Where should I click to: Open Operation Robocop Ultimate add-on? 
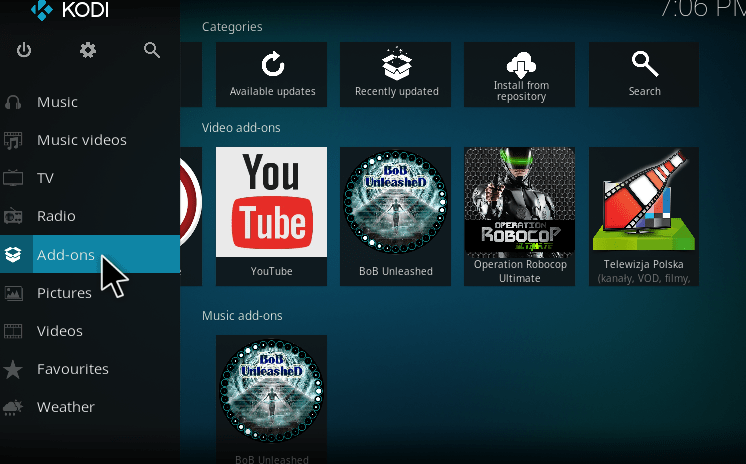(x=520, y=215)
